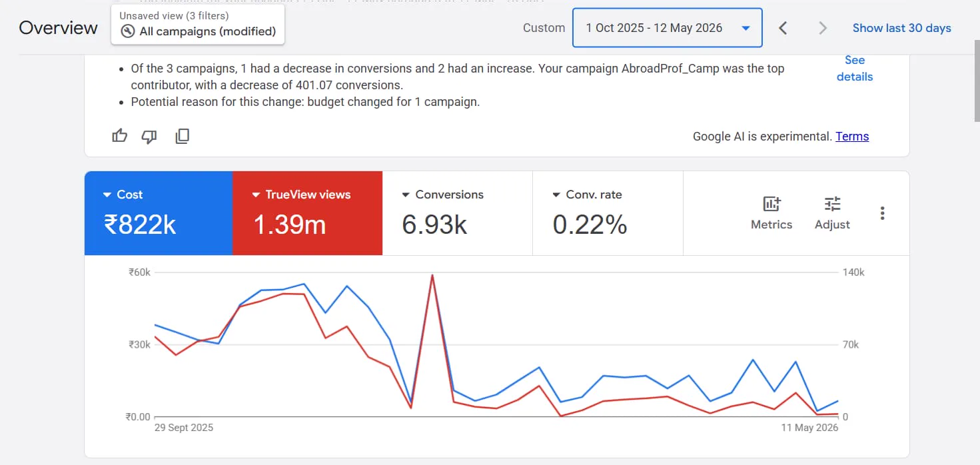Click the All campaigns filter icon
The width and height of the screenshot is (980, 465).
(128, 31)
